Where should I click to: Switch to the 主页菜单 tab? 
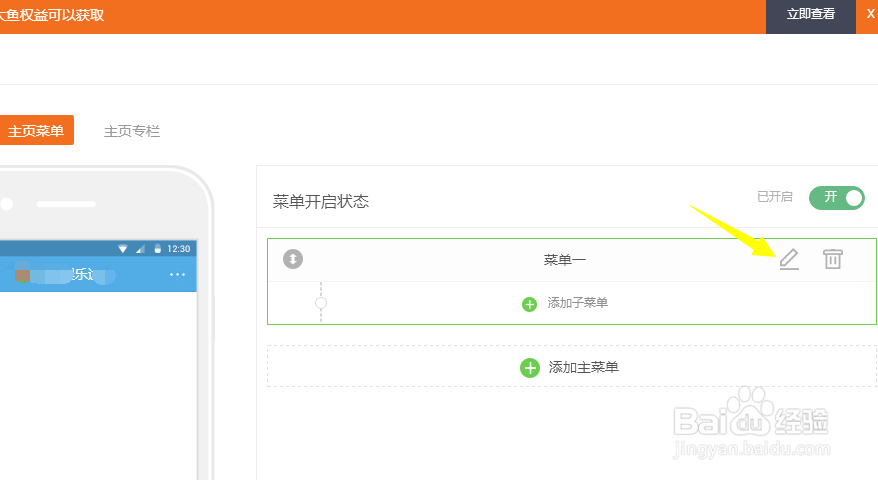(35, 131)
